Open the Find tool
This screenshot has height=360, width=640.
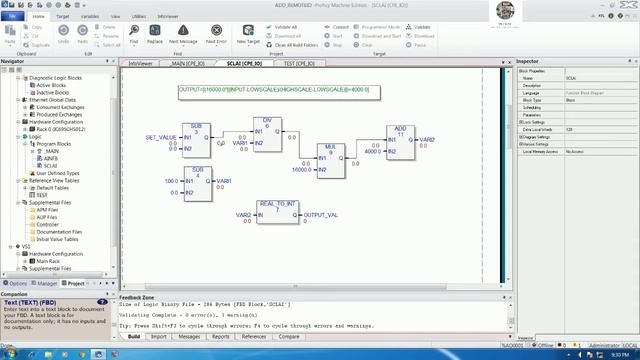click(x=134, y=30)
